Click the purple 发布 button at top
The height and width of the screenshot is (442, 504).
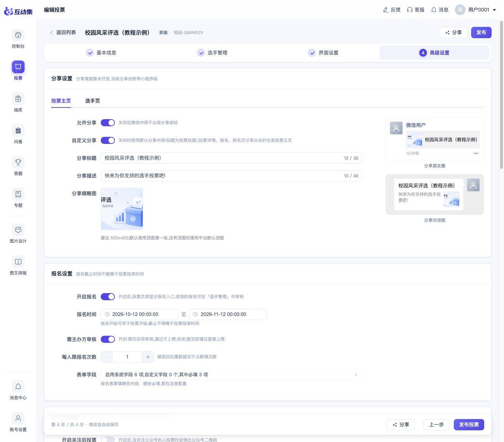click(481, 33)
